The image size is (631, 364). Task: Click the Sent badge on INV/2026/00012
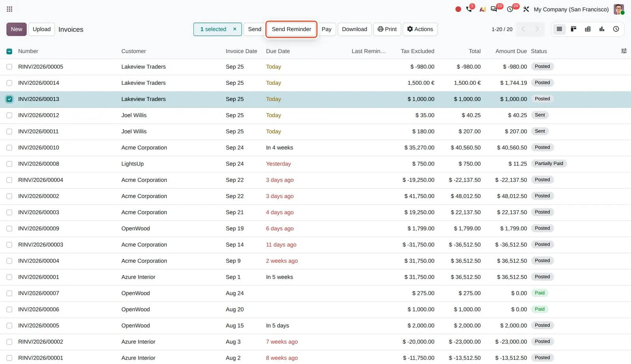pyautogui.click(x=540, y=115)
